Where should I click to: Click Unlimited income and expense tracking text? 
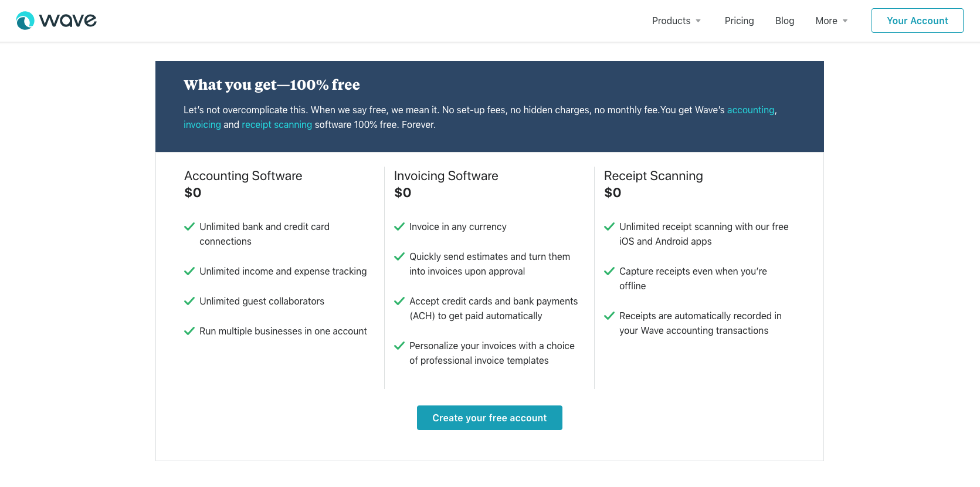point(283,271)
